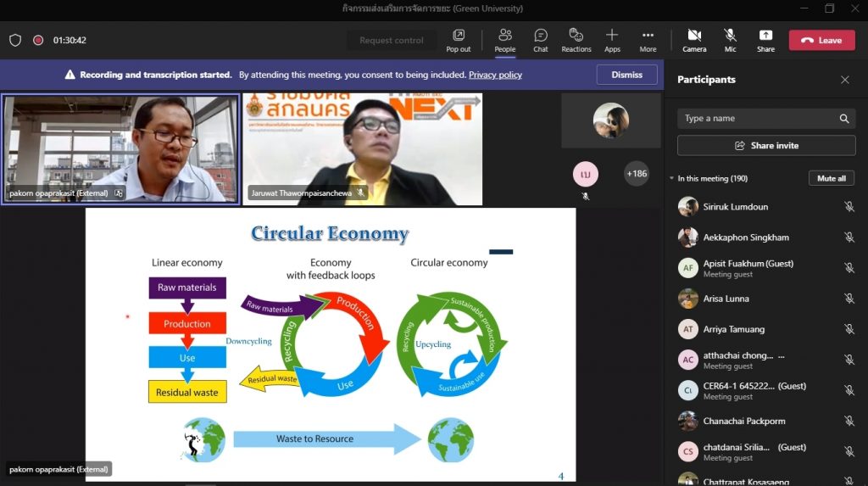Click the Share invite button
868x486 pixels.
coord(766,146)
